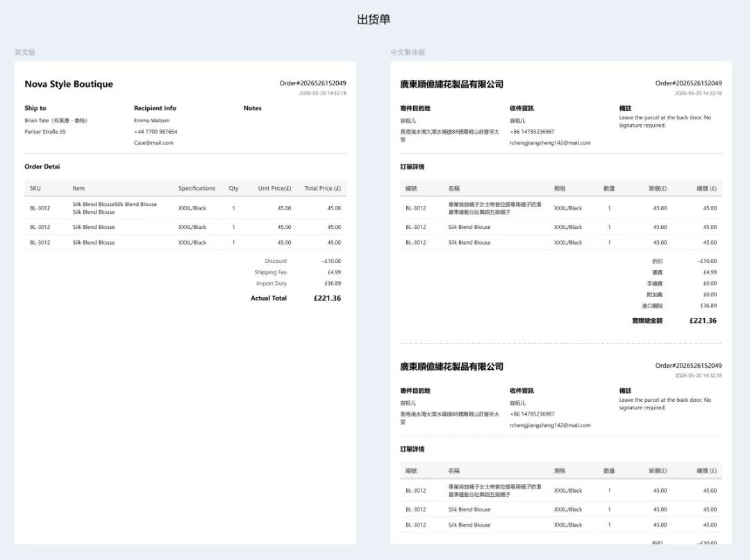Screen dimensions: 750x560
Task: Select the Ship to heading
Action: pos(35,108)
